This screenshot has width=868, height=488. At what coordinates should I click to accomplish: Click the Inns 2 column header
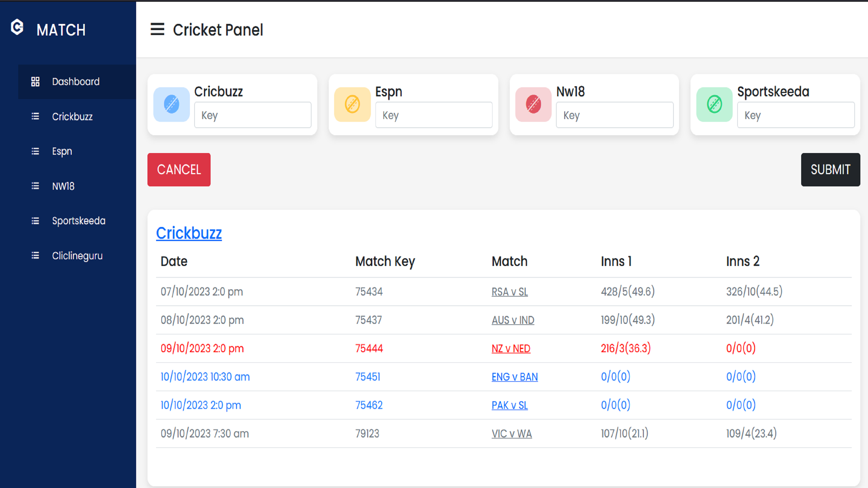(743, 262)
